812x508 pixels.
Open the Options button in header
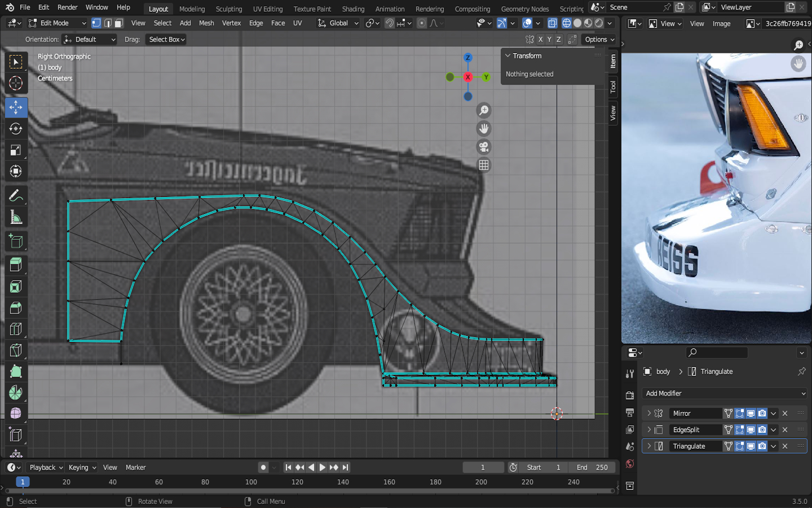(599, 40)
